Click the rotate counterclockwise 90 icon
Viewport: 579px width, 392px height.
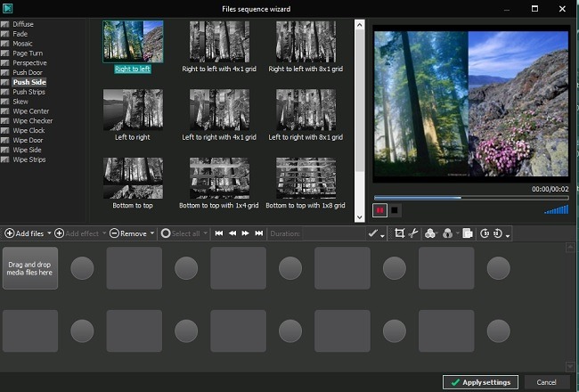click(485, 233)
